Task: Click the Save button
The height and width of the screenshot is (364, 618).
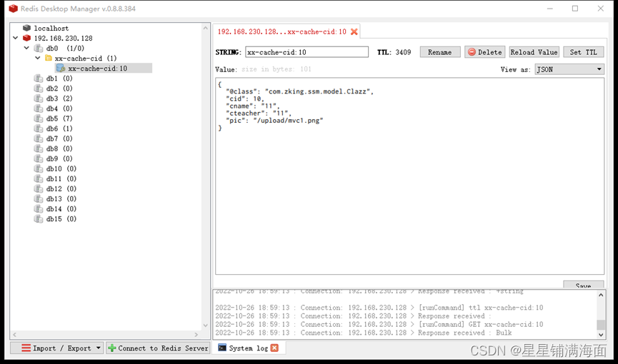Action: 583,285
